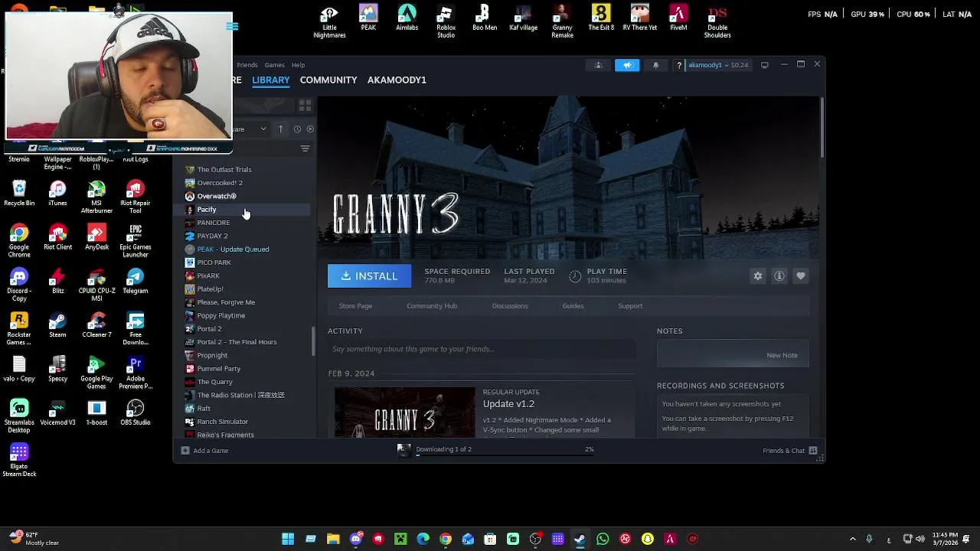Open Friends & Chat icon in Steam
This screenshot has height=551, width=980.
[813, 451]
